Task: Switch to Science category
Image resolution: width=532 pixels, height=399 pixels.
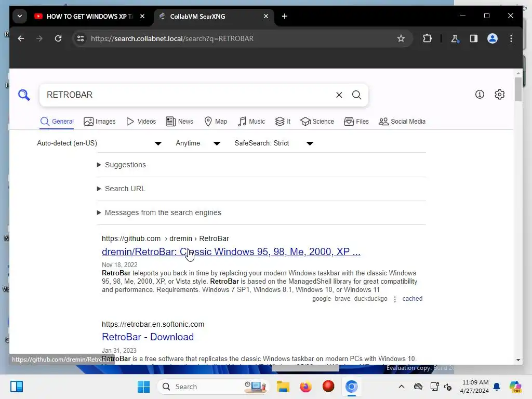Action: pyautogui.click(x=317, y=122)
